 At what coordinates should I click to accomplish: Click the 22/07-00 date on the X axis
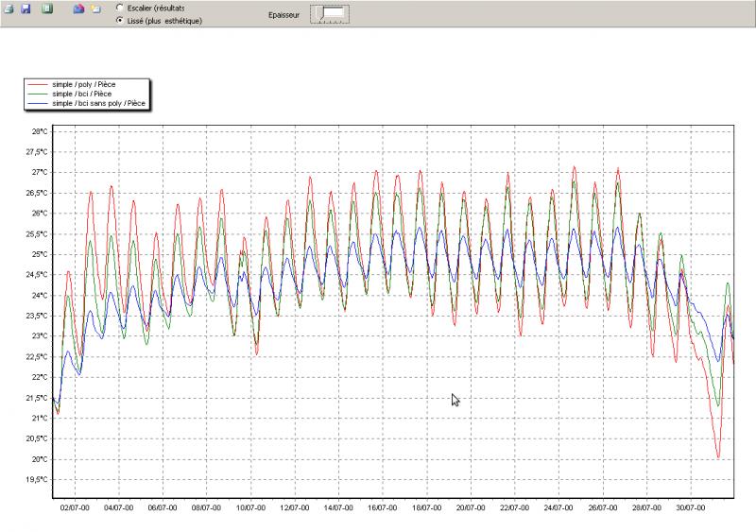click(x=513, y=507)
